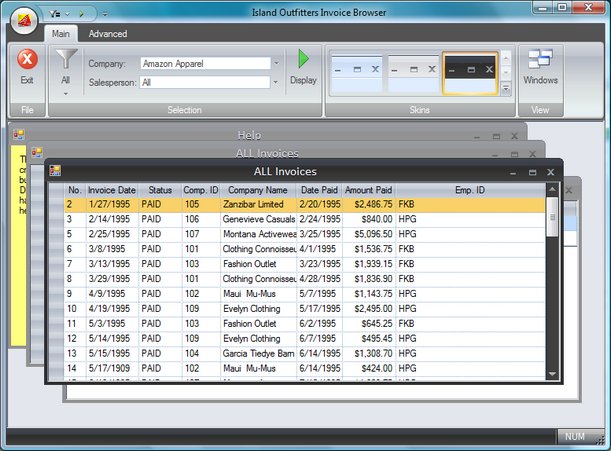Click the 5/14/1995 invoice date cell
Image resolution: width=611 pixels, height=451 pixels.
(112, 338)
